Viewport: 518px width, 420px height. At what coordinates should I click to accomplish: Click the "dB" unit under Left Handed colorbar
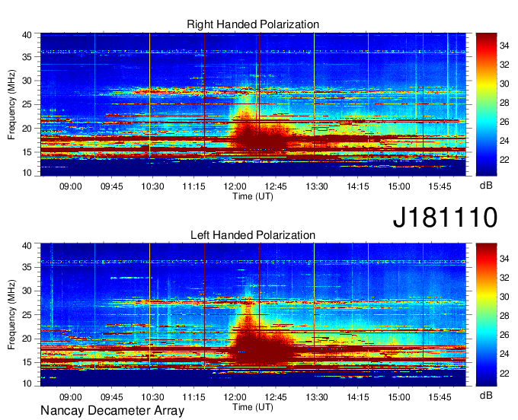(x=486, y=395)
